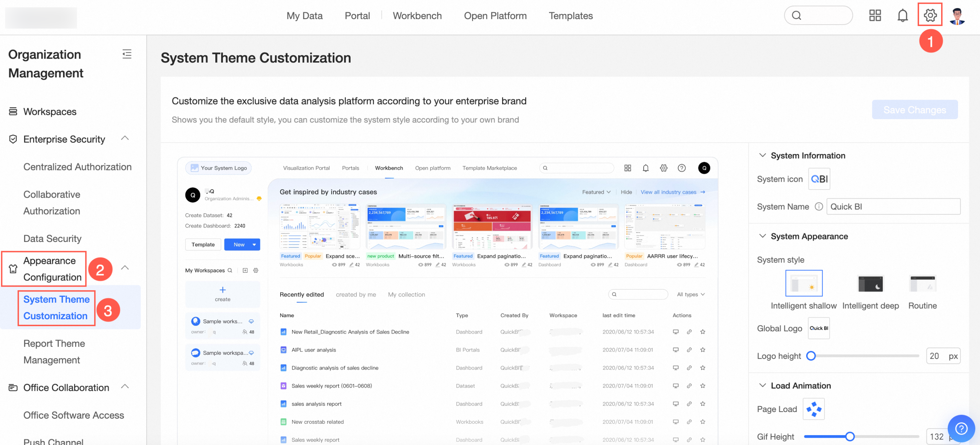Open the user avatar profile
This screenshot has height=445, width=980.
coord(957,16)
